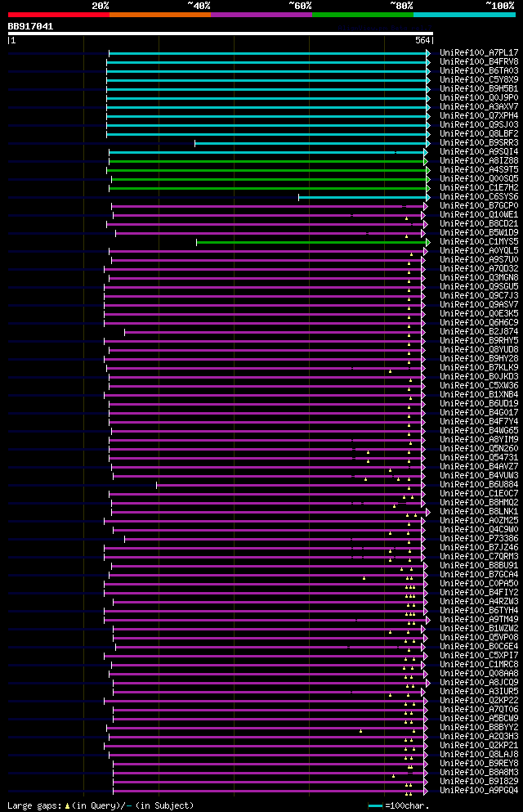The image size is (523, 812).
Task: Select the UniRef100_A4S9T5 label
Action: point(479,169)
